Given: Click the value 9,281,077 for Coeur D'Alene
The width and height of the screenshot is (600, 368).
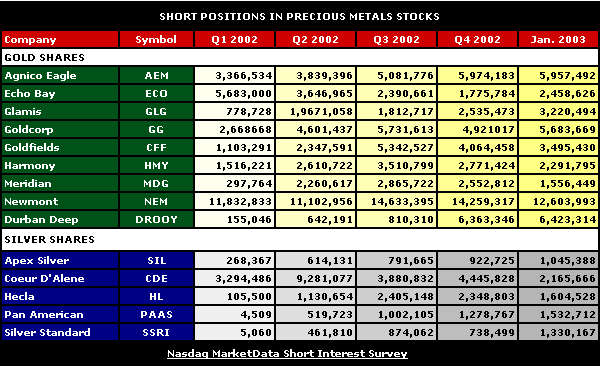Looking at the screenshot, I should tap(324, 279).
